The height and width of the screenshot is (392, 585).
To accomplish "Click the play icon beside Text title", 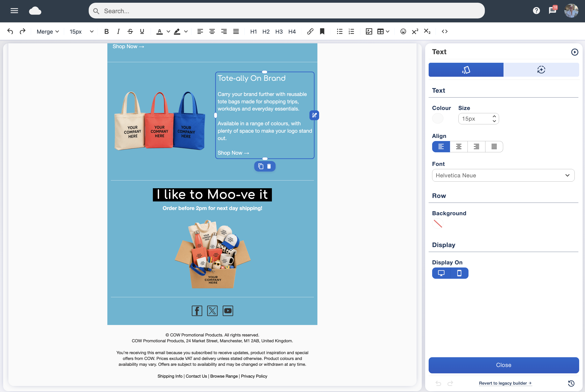I will [574, 52].
